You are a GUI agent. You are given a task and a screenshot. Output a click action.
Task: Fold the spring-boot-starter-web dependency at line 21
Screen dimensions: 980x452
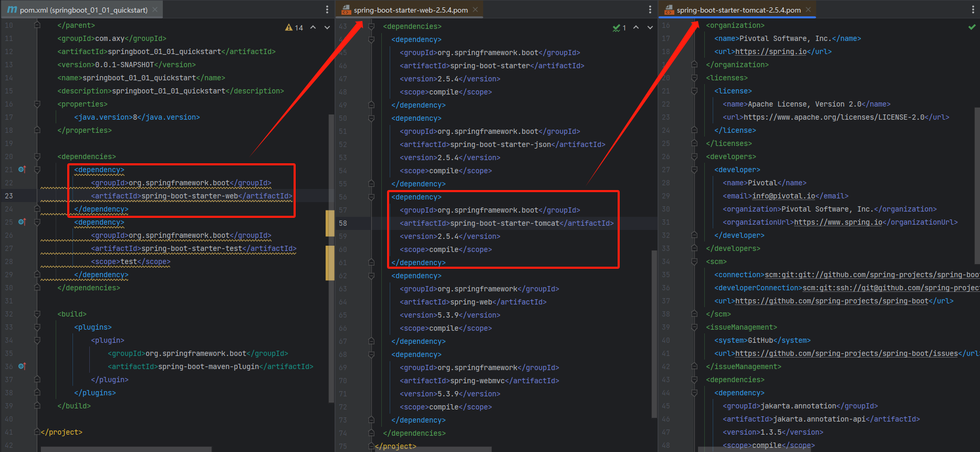pos(37,170)
